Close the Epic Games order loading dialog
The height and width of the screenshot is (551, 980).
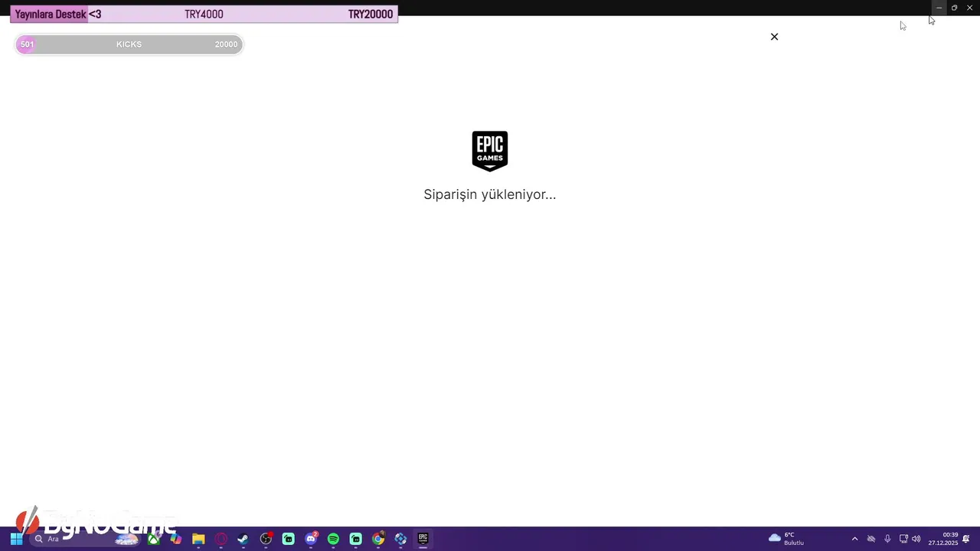[774, 37]
